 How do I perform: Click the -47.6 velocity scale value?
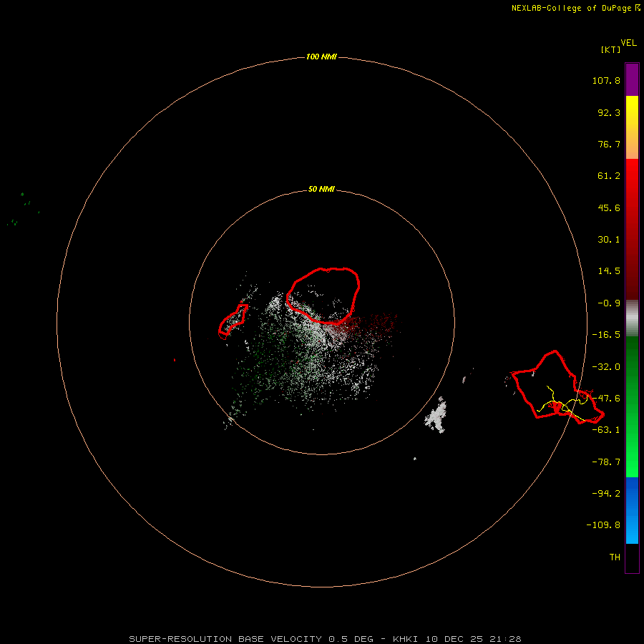(606, 399)
